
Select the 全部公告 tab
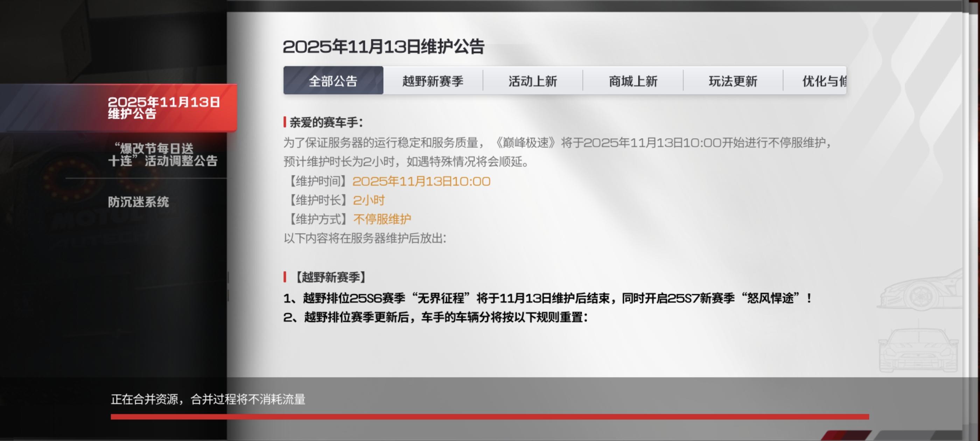(333, 80)
